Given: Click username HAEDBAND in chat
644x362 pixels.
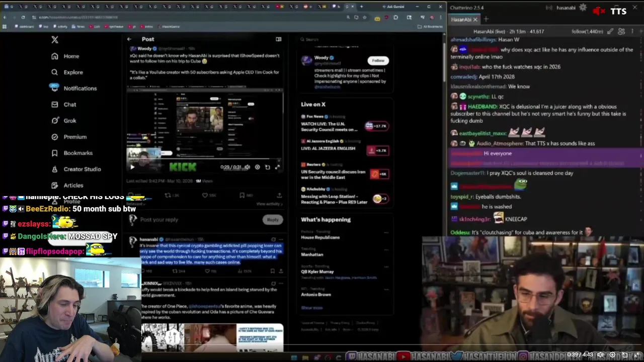Looking at the screenshot, I should [482, 107].
